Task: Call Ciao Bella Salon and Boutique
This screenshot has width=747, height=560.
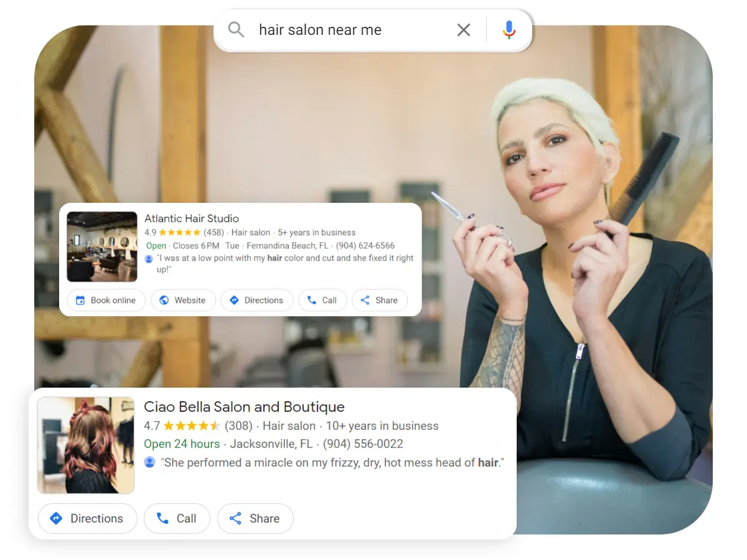Action: [x=177, y=518]
